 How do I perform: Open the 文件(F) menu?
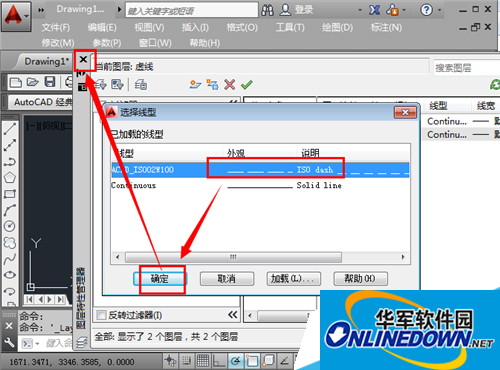coord(56,27)
